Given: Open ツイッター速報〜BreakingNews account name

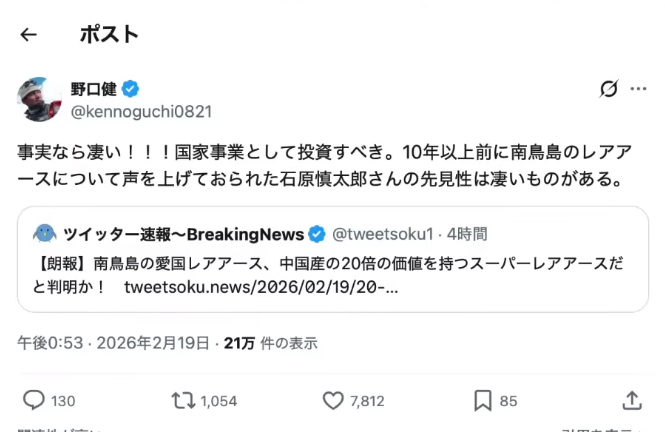Looking at the screenshot, I should coord(183,234).
